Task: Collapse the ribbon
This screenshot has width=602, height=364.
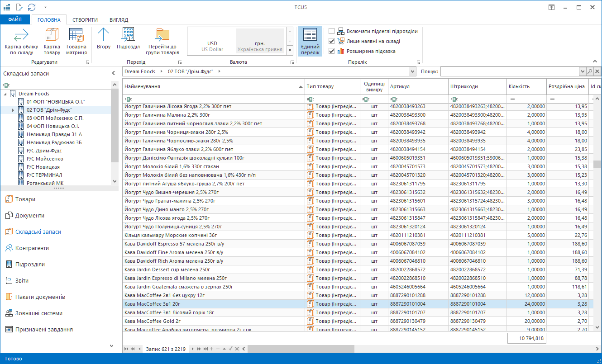Action: (595, 62)
